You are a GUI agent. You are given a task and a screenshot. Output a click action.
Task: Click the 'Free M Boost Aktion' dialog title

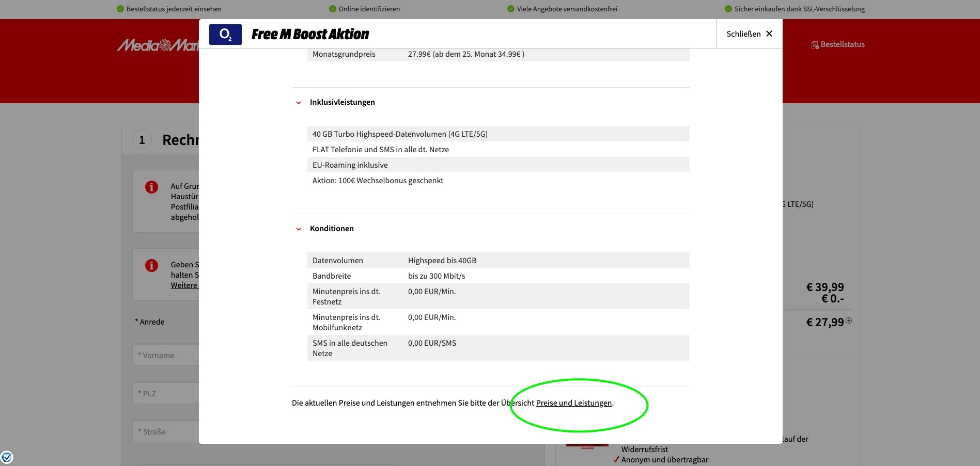coord(310,34)
